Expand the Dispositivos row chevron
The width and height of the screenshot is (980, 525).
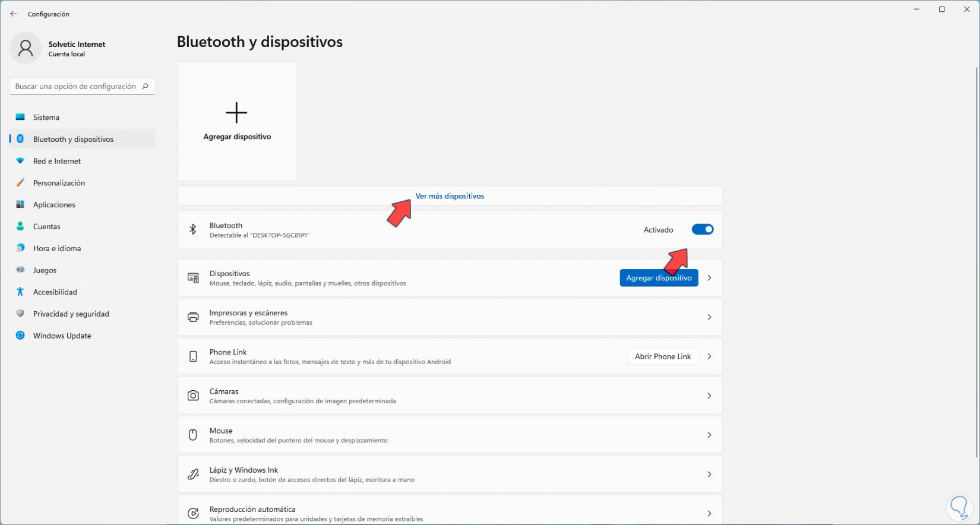coord(709,278)
